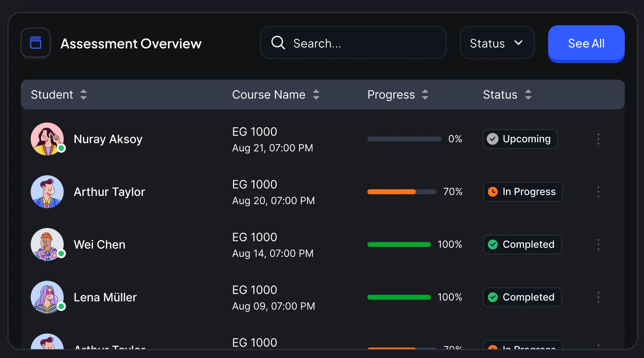Click the Upcoming status badge
The image size is (644, 358).
tap(520, 139)
